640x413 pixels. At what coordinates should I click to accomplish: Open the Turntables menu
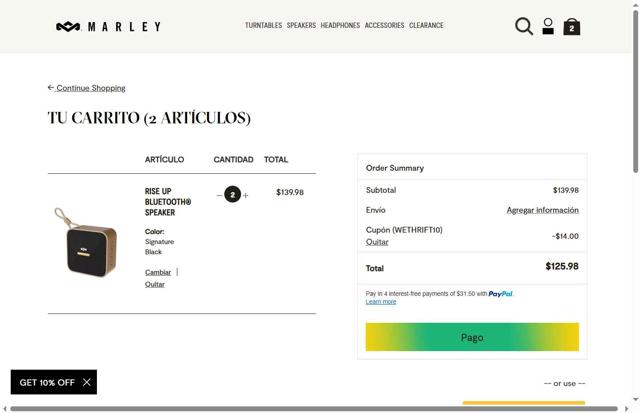coord(263,25)
